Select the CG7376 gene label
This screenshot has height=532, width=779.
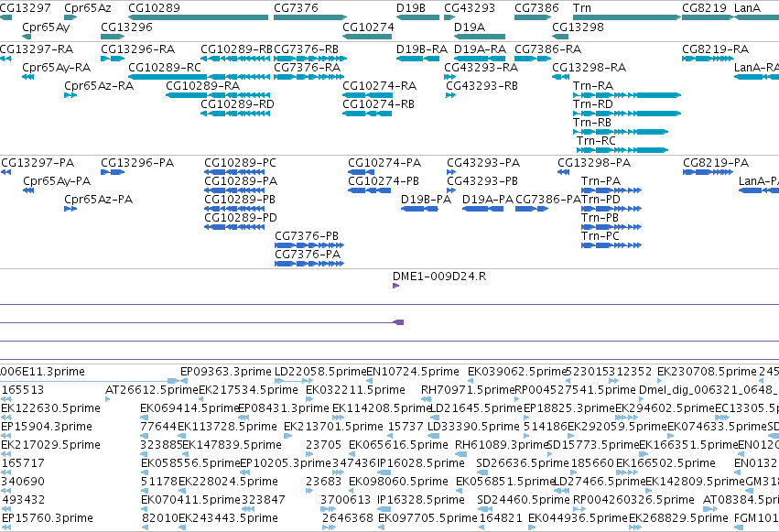[296, 8]
